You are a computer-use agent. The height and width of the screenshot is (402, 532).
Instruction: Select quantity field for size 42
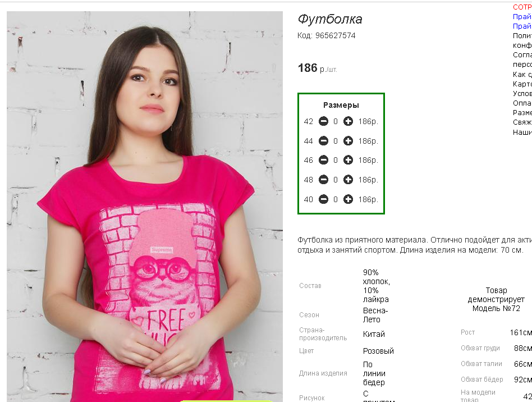336,121
